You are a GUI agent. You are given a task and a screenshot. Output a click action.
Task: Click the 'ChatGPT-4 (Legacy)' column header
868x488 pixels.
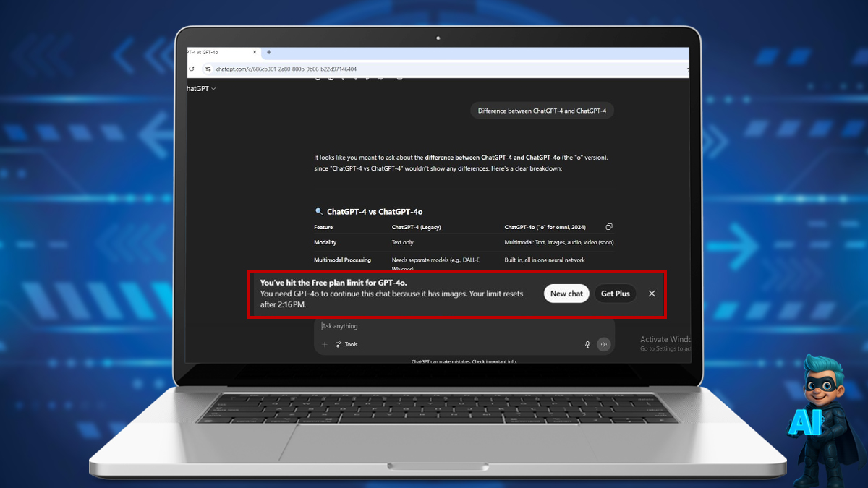[x=417, y=227]
